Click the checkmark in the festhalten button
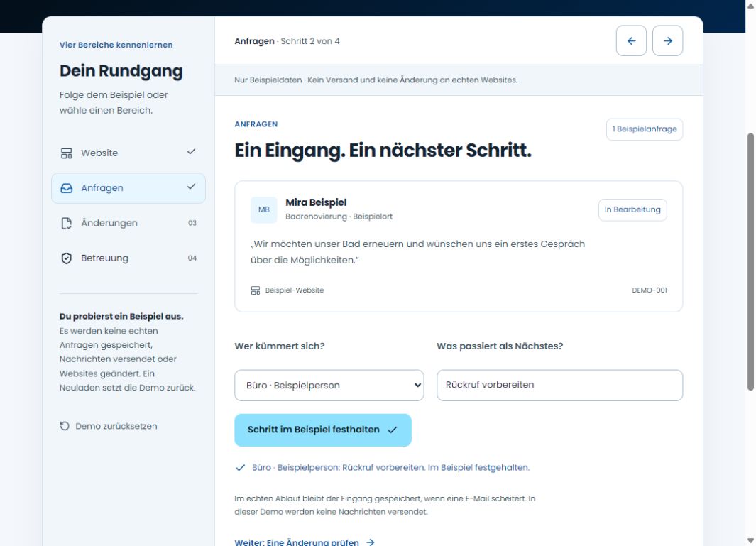The width and height of the screenshot is (756, 546). [x=393, y=430]
